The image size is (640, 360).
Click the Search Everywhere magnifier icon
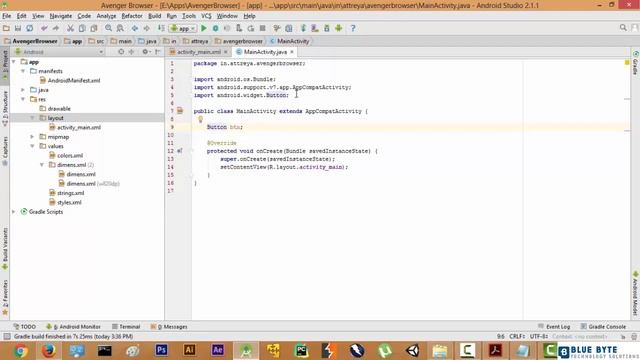click(623, 28)
